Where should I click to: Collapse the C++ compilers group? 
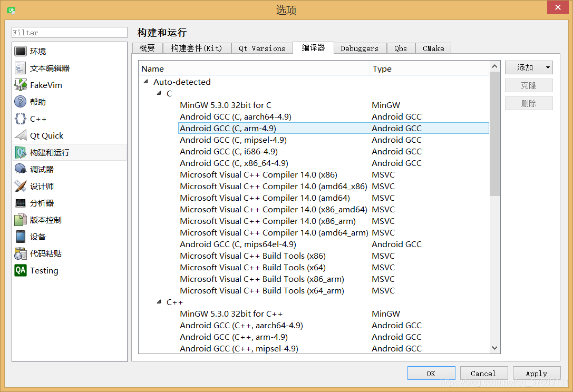coord(159,302)
